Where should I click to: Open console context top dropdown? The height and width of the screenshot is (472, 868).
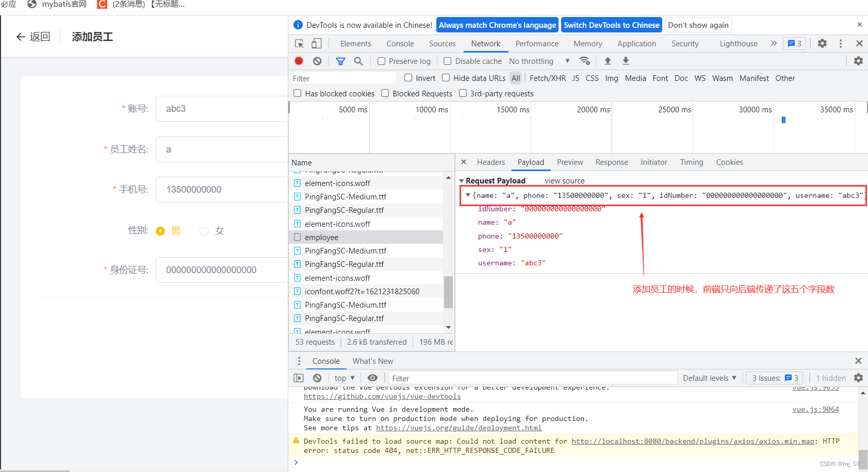pos(345,378)
